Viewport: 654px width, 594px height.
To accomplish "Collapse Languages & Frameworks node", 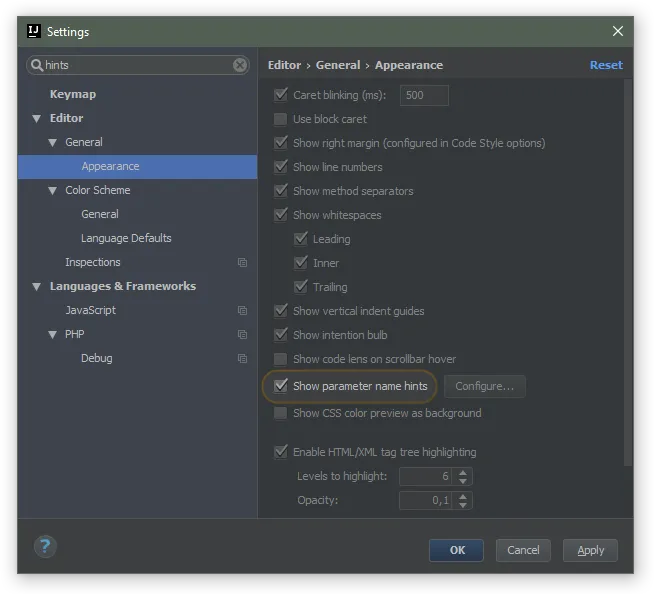I will (x=37, y=287).
